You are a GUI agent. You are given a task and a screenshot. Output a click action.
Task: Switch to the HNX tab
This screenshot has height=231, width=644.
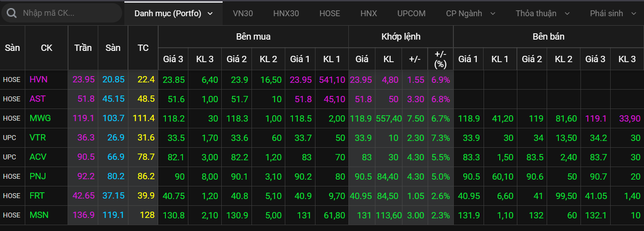coord(369,14)
